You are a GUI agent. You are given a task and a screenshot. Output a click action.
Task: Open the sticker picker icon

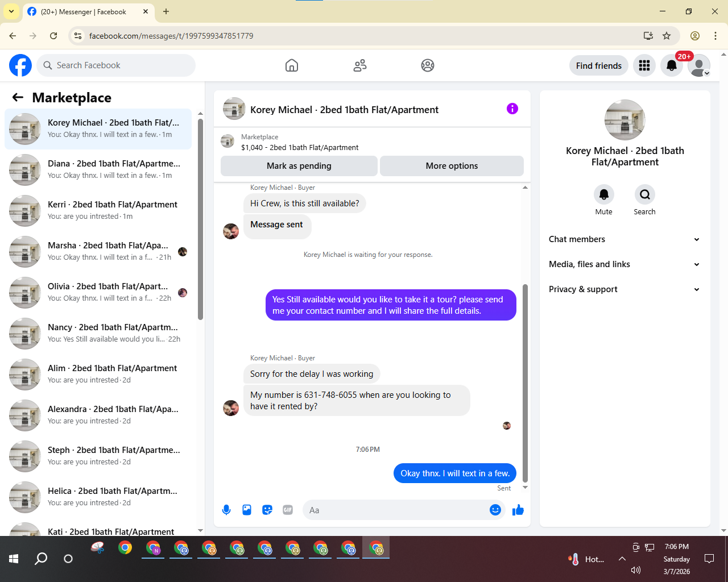(267, 510)
